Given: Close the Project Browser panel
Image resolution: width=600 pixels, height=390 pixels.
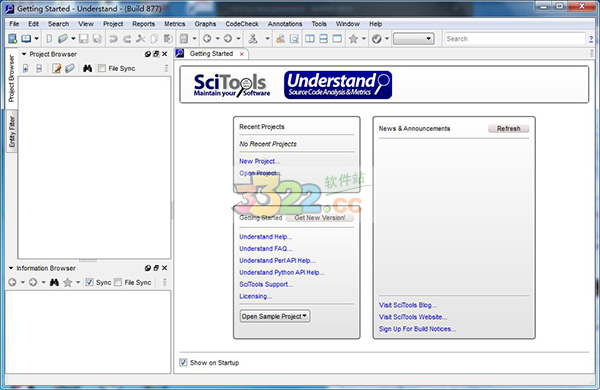Looking at the screenshot, I should (165, 54).
